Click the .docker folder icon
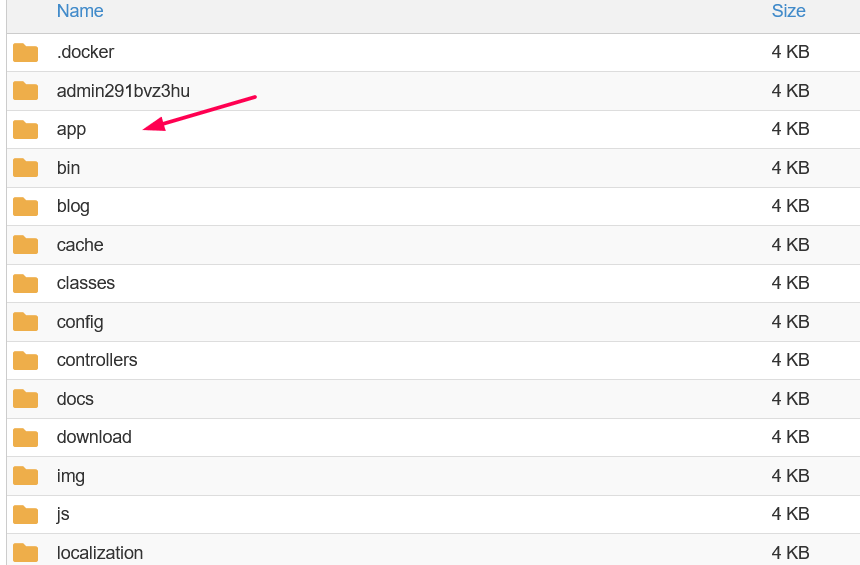The width and height of the screenshot is (860, 565). (25, 53)
